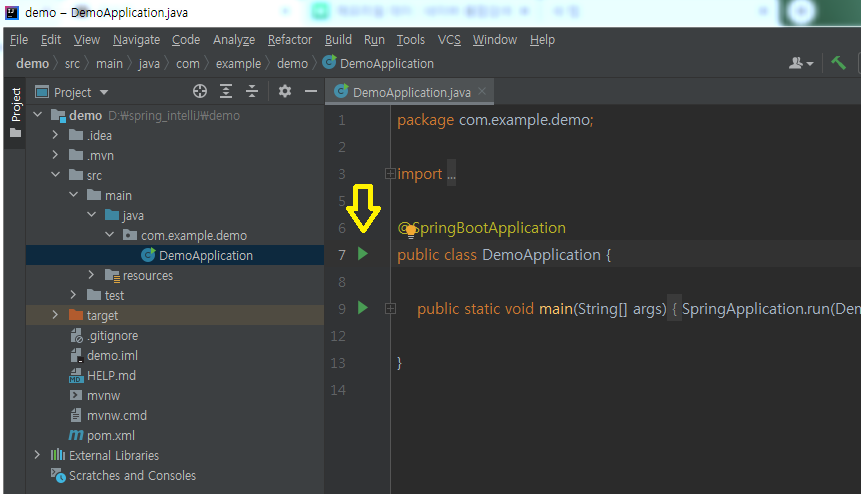Collapse the java source folder
The width and height of the screenshot is (861, 494).
92,215
